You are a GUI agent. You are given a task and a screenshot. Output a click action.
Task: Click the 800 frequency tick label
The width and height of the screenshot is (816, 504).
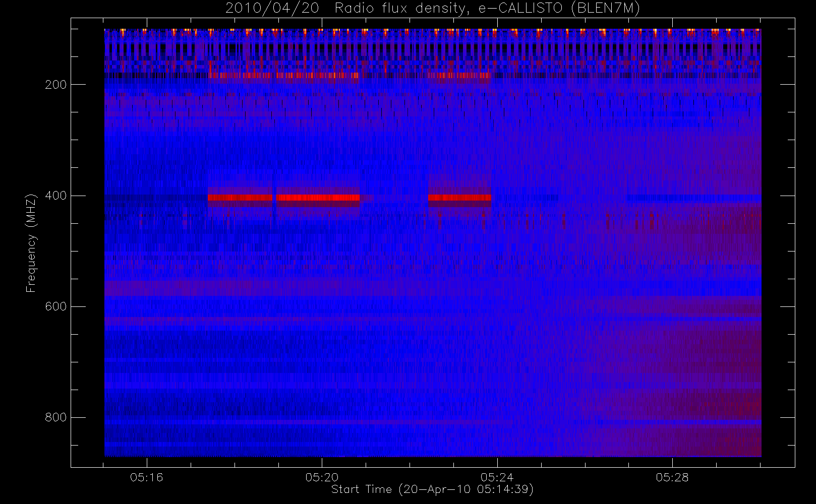click(x=56, y=417)
